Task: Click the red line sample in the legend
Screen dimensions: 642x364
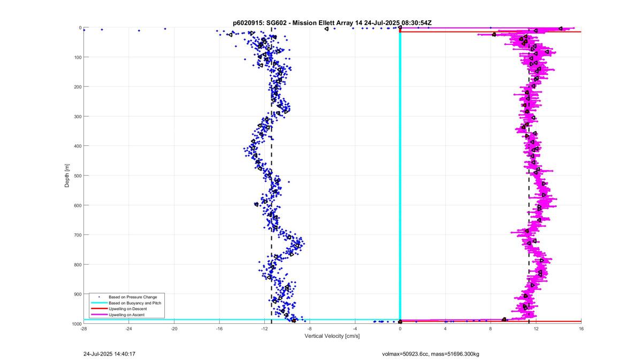Action: (x=98, y=309)
